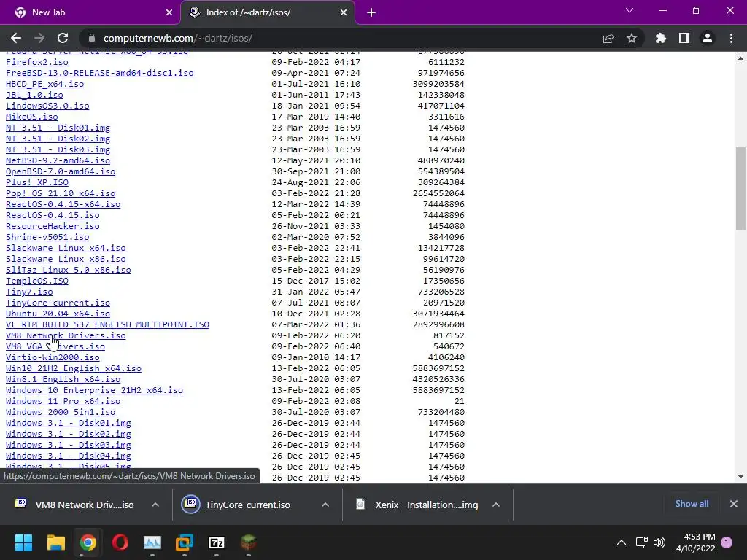Screen dimensions: 747x560
Task: Select the Index of /~dartz/isos/ tab
Action: pos(268,12)
